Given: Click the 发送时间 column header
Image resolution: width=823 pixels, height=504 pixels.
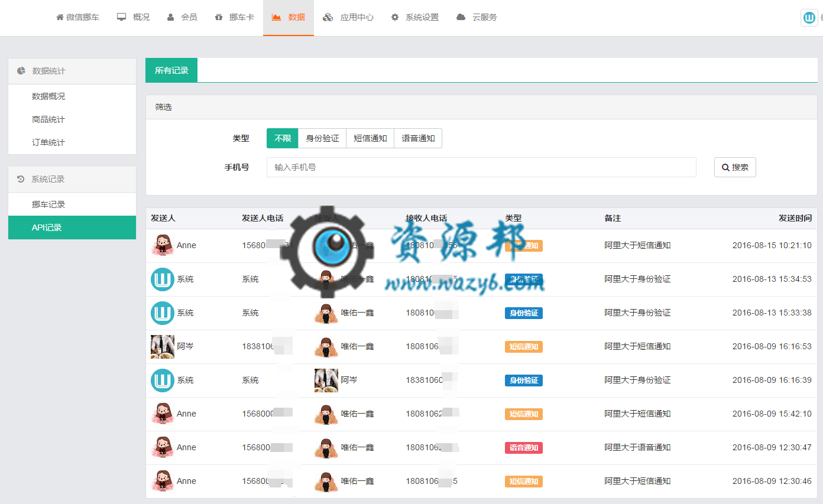Looking at the screenshot, I should (795, 218).
